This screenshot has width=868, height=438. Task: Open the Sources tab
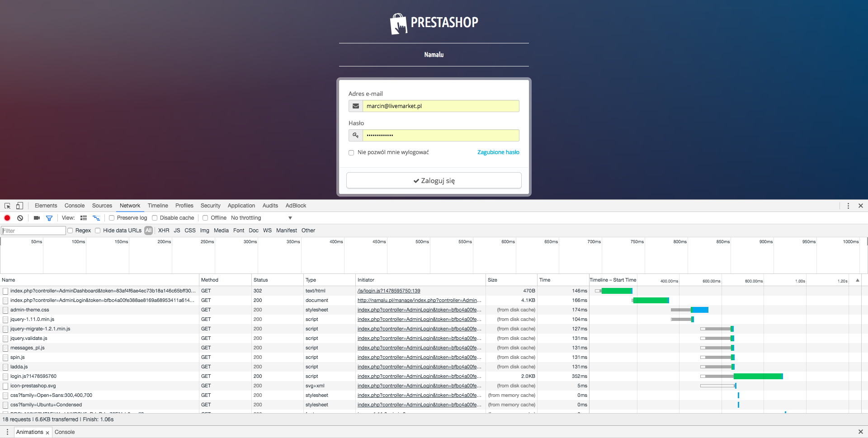(102, 206)
